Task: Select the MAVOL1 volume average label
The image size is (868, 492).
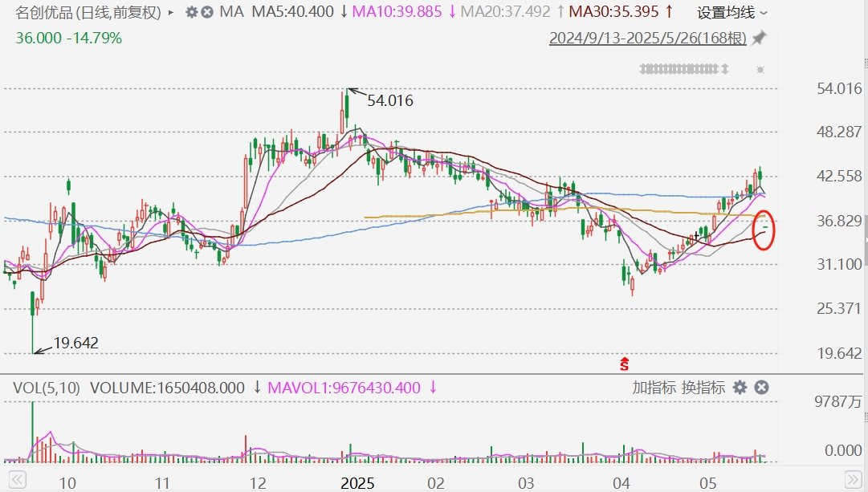Action: pyautogui.click(x=344, y=388)
